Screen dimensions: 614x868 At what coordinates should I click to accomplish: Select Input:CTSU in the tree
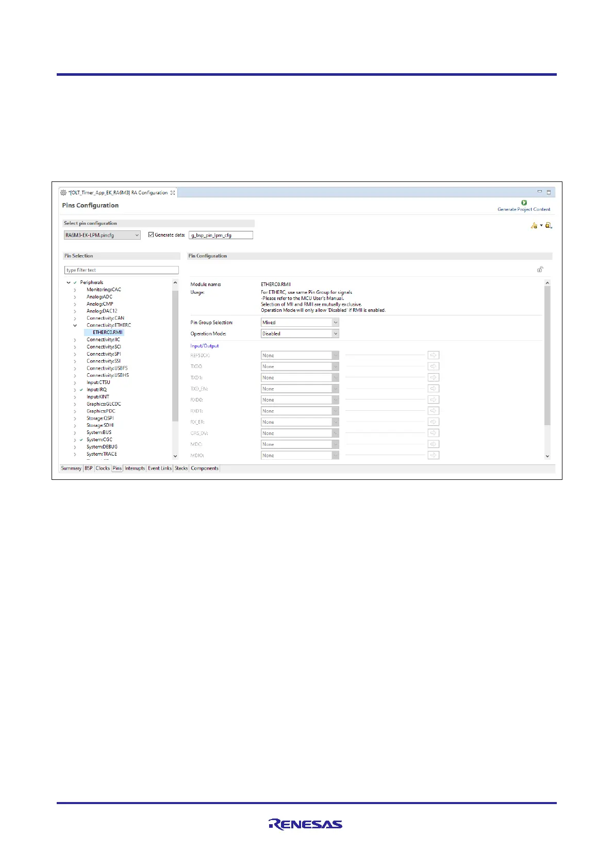(x=98, y=382)
